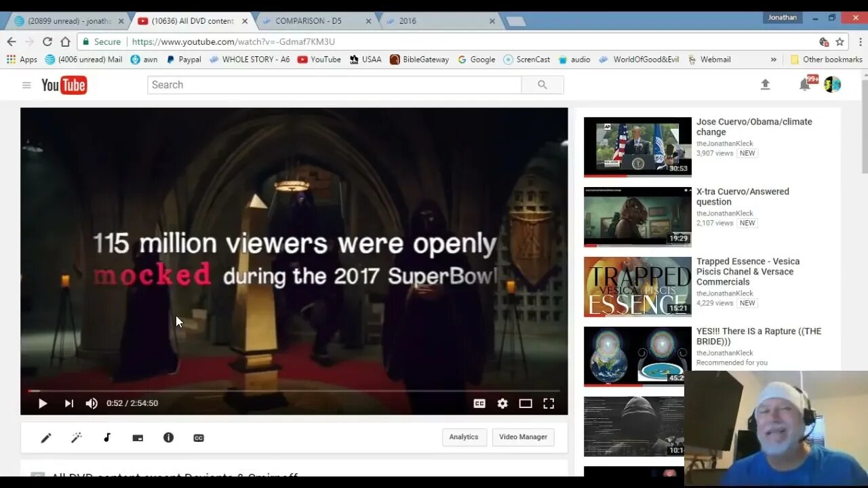Open a new browser tab
Image resolution: width=868 pixels, height=488 pixels.
click(x=515, y=21)
